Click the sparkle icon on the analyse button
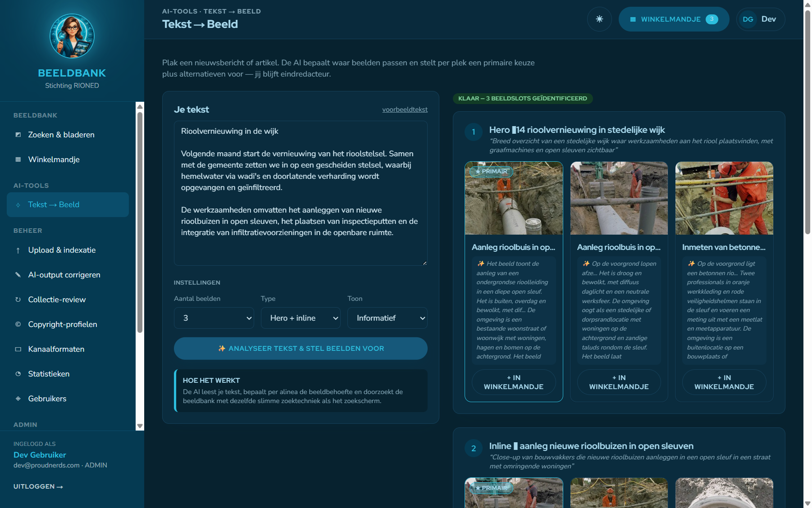This screenshot has height=508, width=812. (222, 349)
